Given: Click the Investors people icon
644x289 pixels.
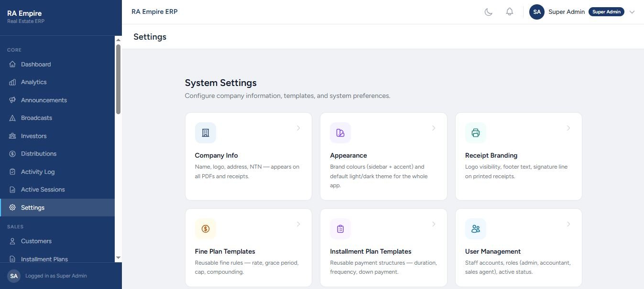Looking at the screenshot, I should (x=12, y=136).
